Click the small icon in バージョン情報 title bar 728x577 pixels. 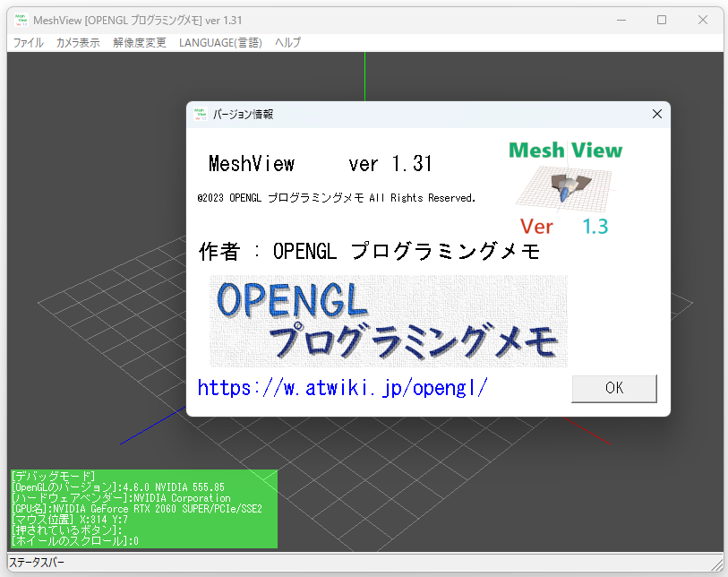point(200,115)
